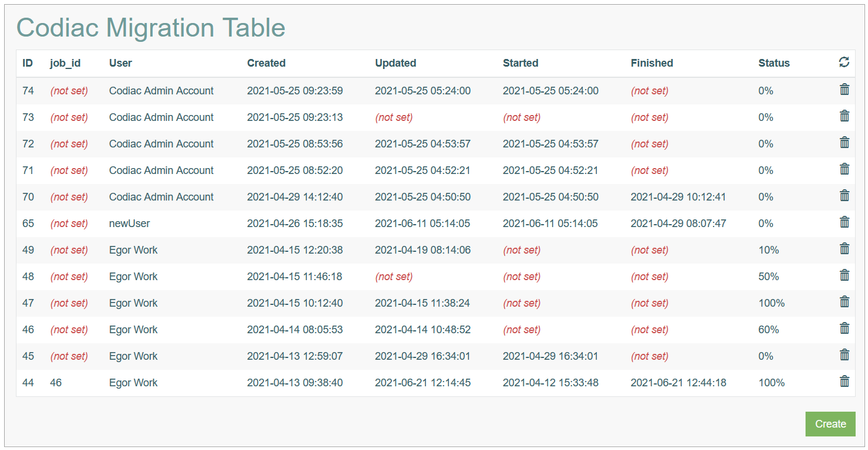Select the newUser cell
The width and height of the screenshot is (868, 450).
(x=130, y=224)
